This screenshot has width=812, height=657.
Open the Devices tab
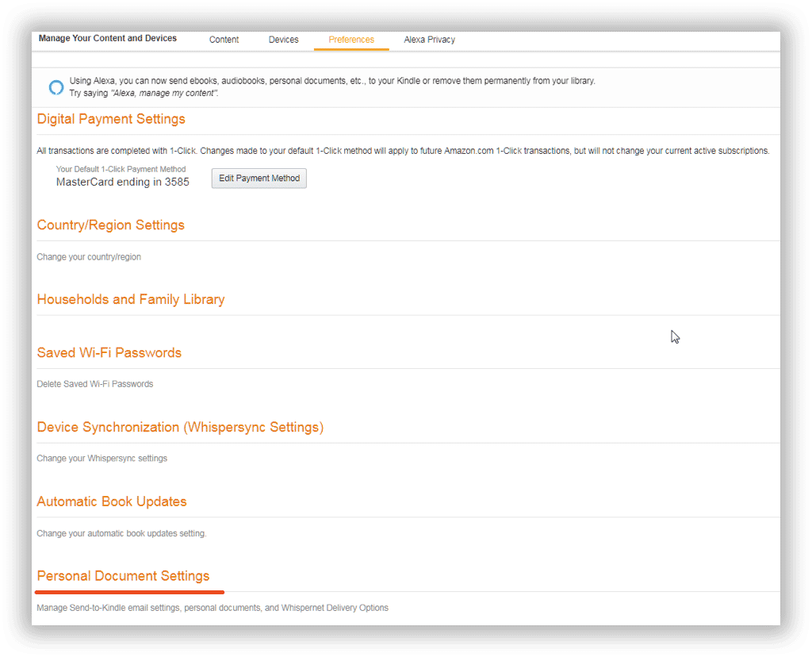[283, 40]
